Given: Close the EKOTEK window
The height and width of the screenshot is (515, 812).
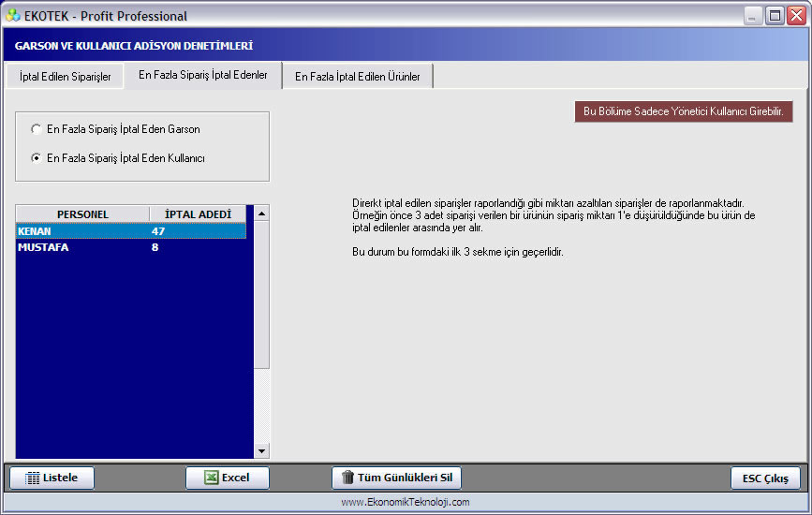Looking at the screenshot, I should point(796,16).
